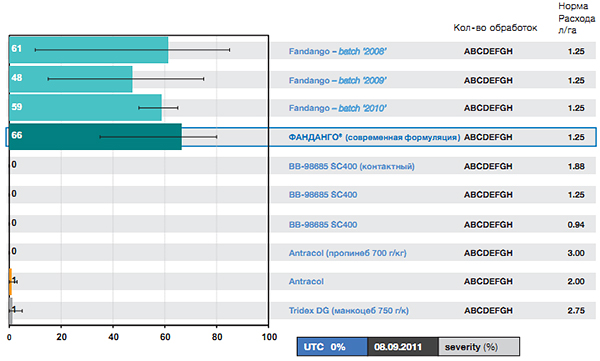Click the dark teal bar showing 66

click(95, 137)
